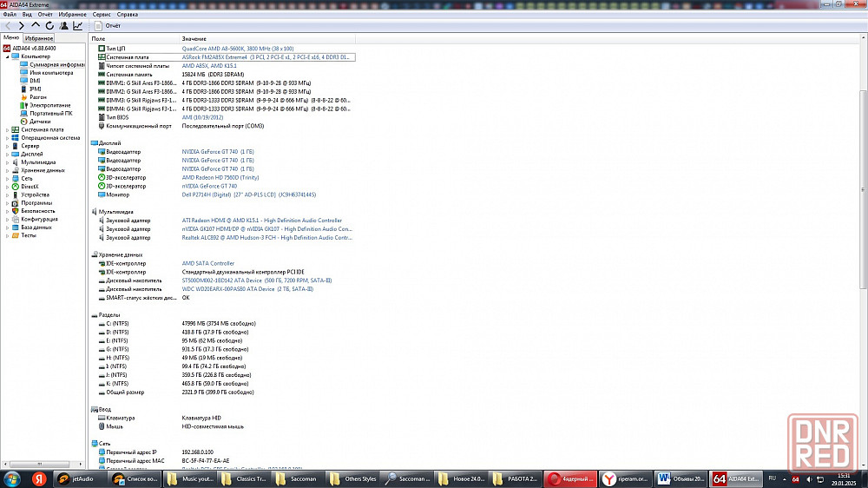
Task: Expand the Операционная система tree node
Action: [7, 138]
